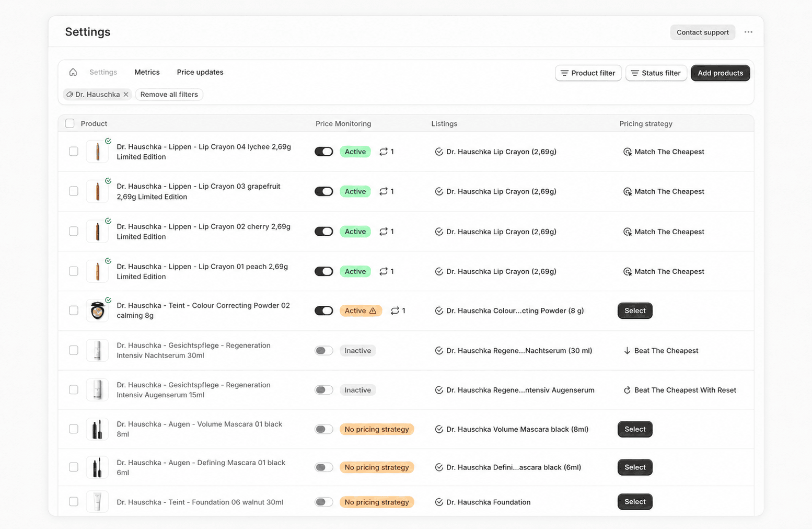Click the listing check icon for Volume Mascara black (8ml)

click(439, 429)
